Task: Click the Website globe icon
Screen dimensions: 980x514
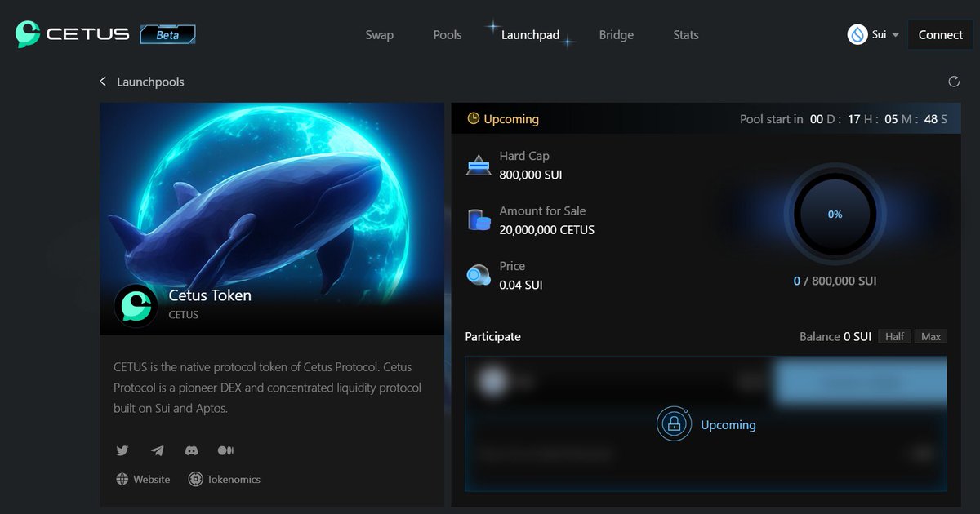Action: point(122,479)
